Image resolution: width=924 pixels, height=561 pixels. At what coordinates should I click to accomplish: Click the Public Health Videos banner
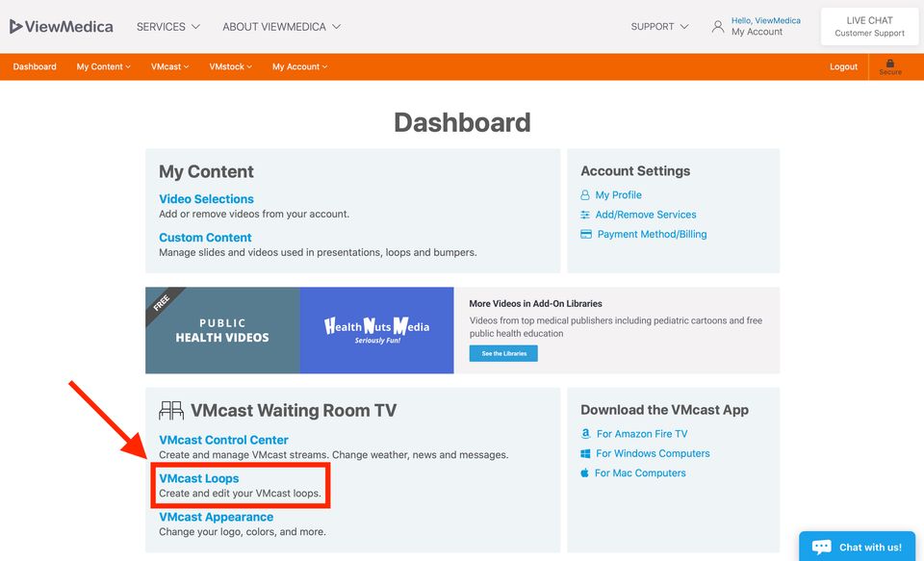(222, 331)
